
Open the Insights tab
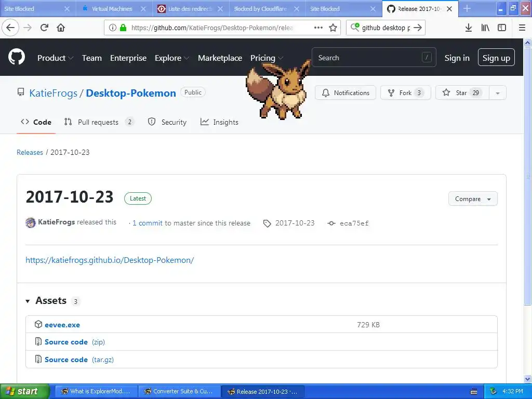tap(219, 122)
